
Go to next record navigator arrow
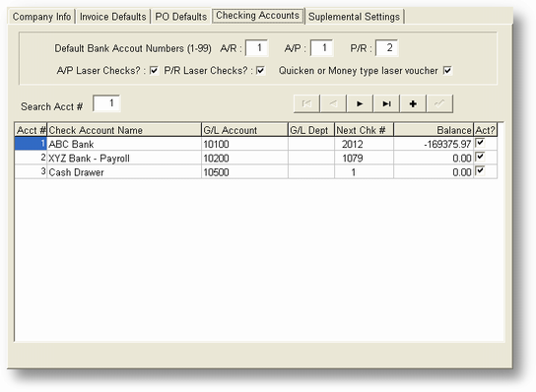(360, 103)
